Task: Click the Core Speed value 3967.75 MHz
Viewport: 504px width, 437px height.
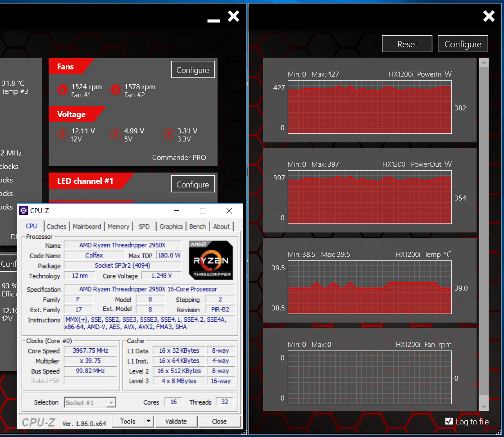Action: pos(91,351)
